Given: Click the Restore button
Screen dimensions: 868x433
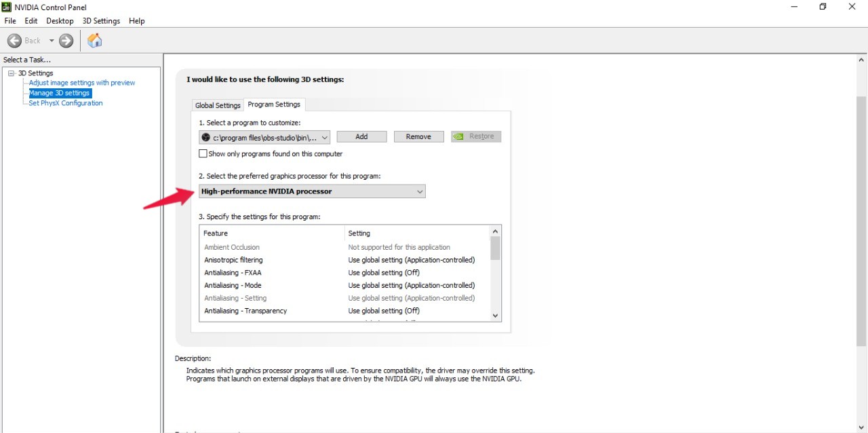Looking at the screenshot, I should 476,136.
